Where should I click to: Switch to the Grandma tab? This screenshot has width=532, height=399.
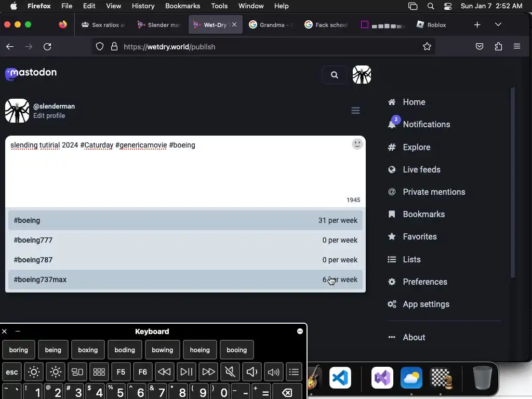(x=271, y=25)
